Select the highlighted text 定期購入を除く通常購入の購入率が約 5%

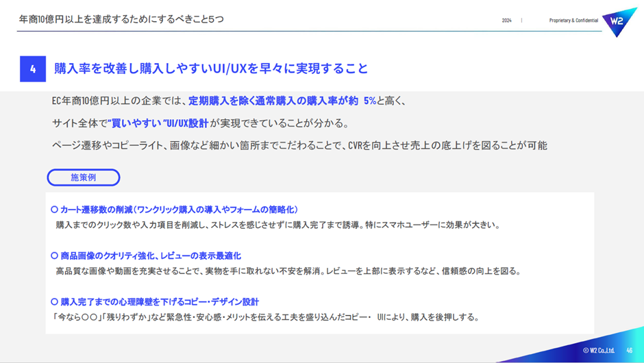coord(282,101)
